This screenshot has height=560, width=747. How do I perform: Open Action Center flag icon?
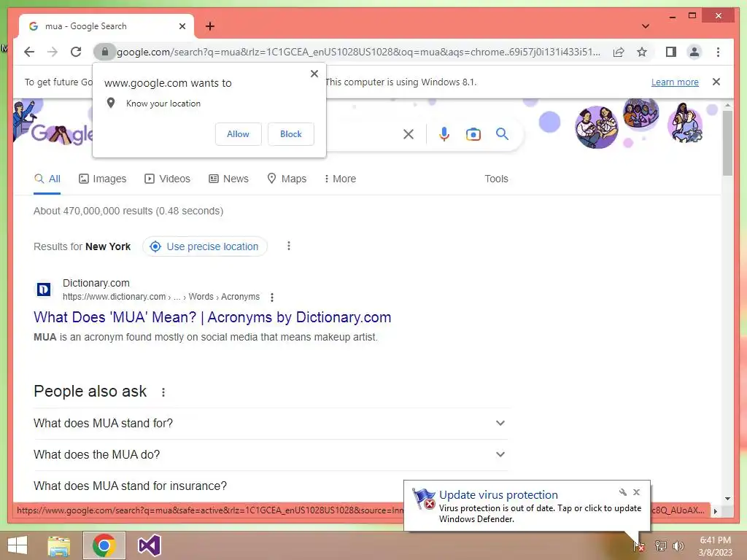click(x=638, y=545)
